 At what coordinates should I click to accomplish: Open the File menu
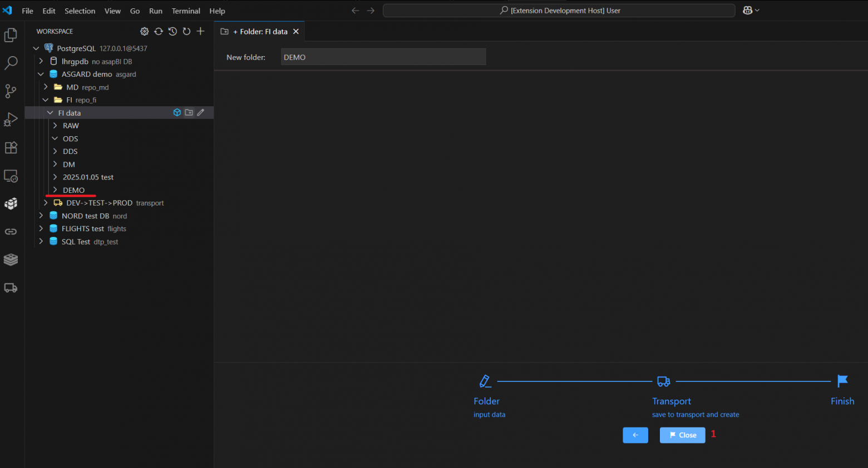coord(27,11)
